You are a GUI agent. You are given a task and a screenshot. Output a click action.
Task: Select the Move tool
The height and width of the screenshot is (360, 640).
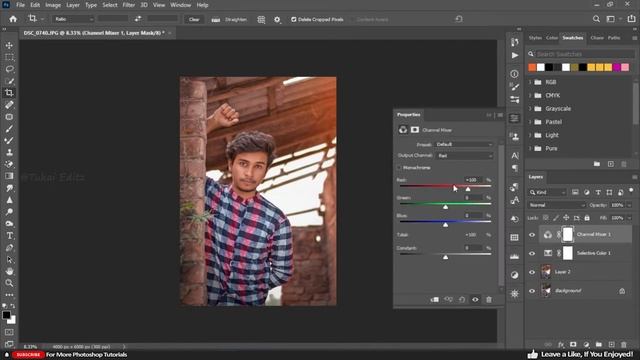[9, 45]
